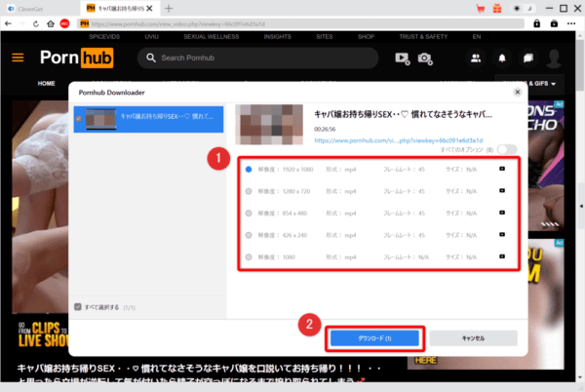Screen dimensions: 585x392
Task: Open the home page icon
Action: [x=51, y=23]
